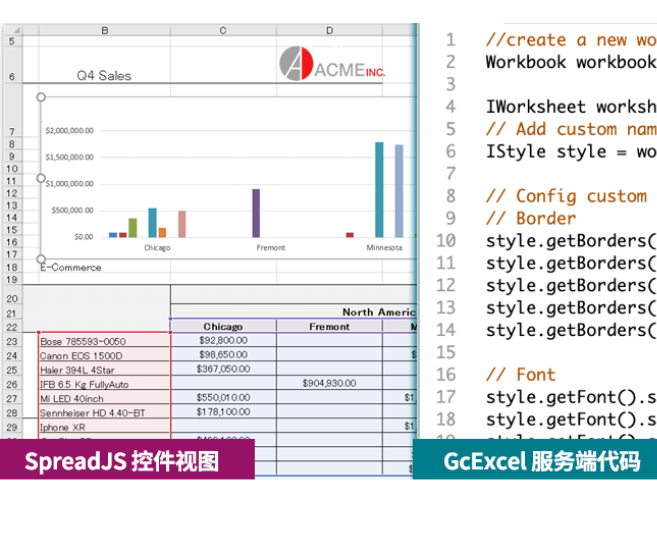Click the $92,800.00 cell

223,340
